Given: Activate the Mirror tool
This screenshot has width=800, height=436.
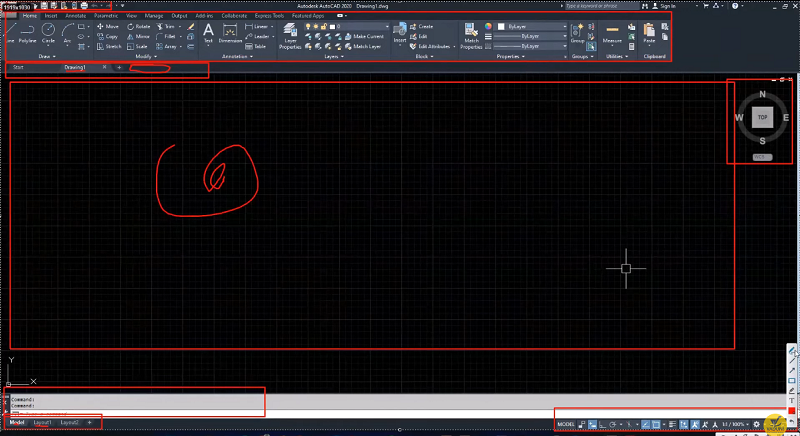Looking at the screenshot, I should coord(138,36).
